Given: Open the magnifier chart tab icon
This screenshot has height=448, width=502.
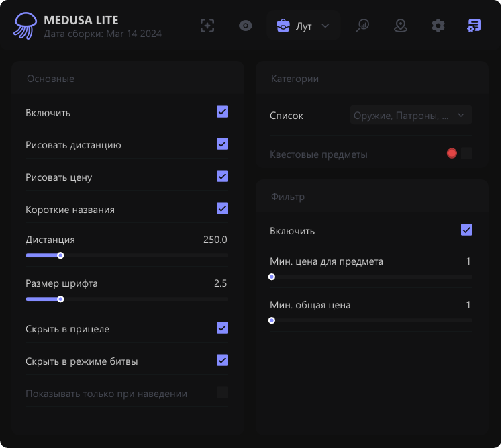Looking at the screenshot, I should (362, 26).
